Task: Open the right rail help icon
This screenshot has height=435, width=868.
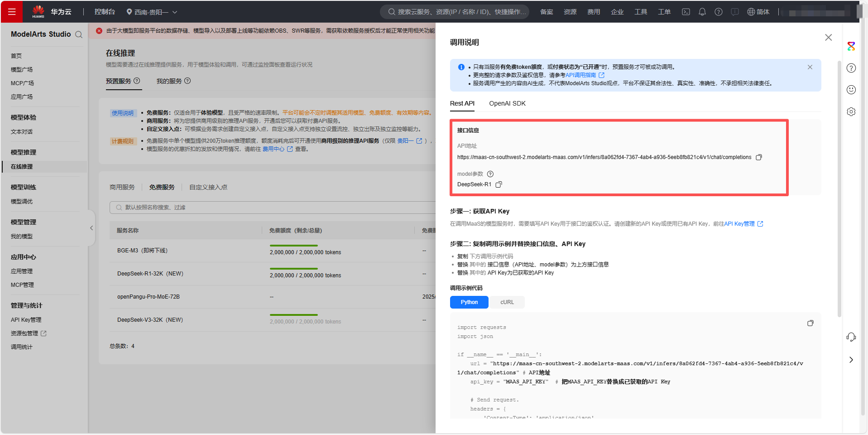Action: [851, 68]
